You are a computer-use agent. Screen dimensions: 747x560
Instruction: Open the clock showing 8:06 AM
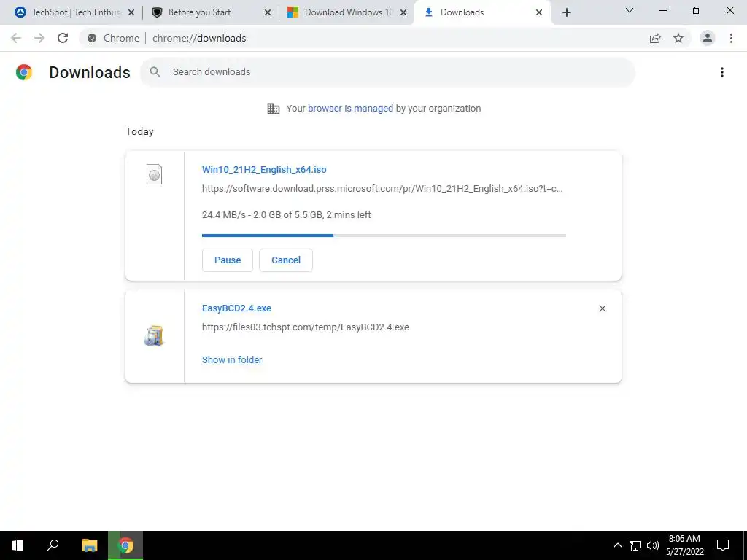point(684,545)
